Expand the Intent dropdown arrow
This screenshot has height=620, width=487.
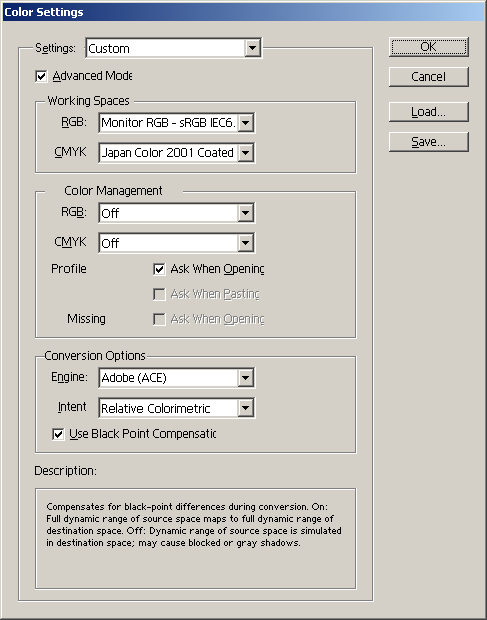pyautogui.click(x=245, y=408)
